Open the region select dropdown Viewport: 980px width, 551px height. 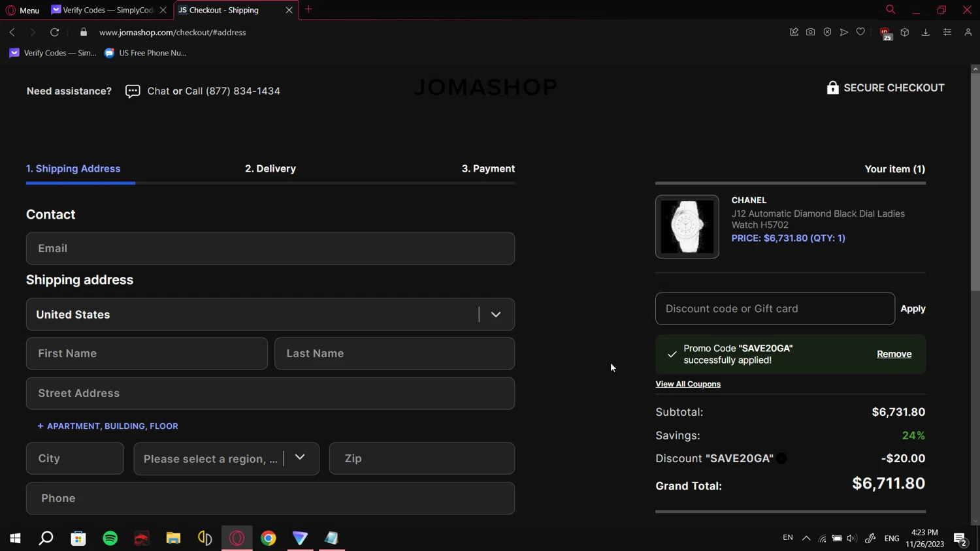pos(226,458)
